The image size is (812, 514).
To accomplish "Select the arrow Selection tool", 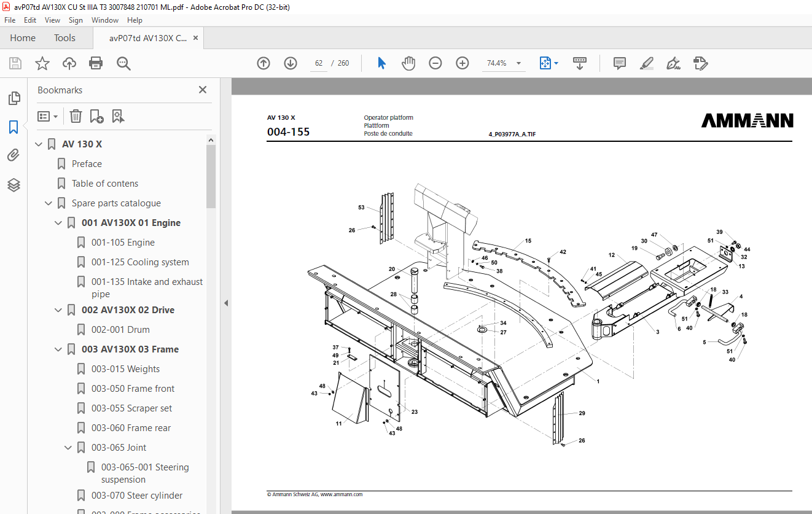I will [x=381, y=63].
